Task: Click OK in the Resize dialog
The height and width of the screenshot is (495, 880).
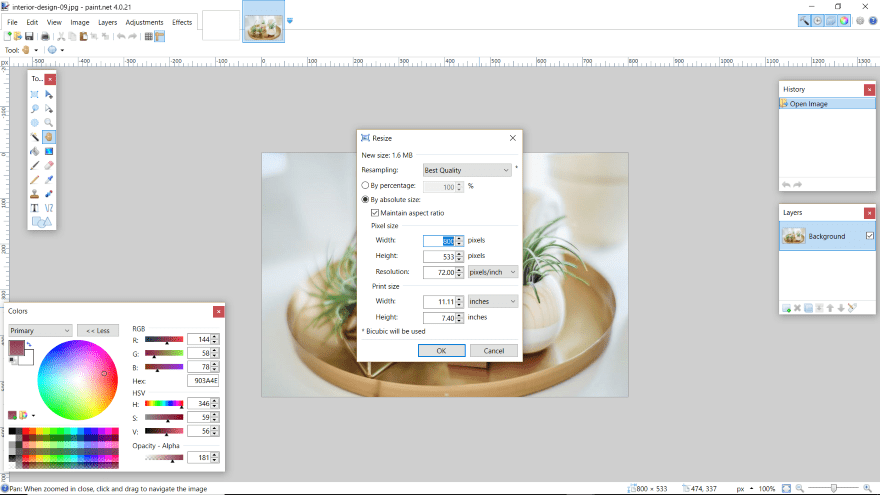Action: pyautogui.click(x=441, y=351)
